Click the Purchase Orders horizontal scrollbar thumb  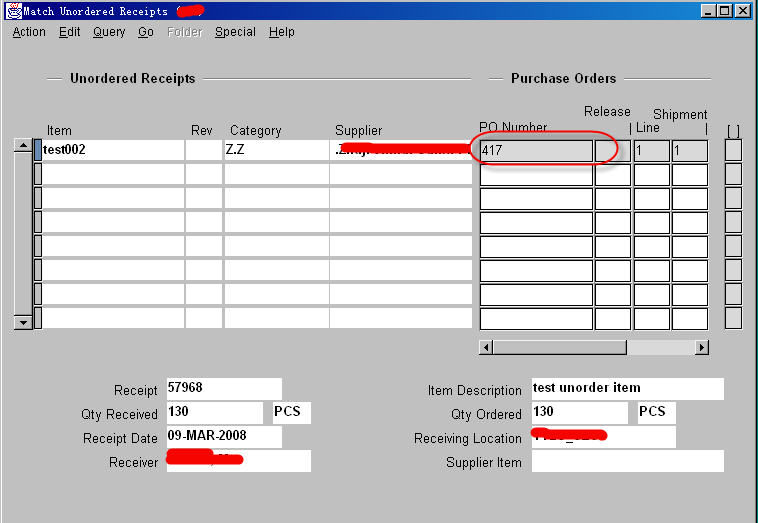560,347
